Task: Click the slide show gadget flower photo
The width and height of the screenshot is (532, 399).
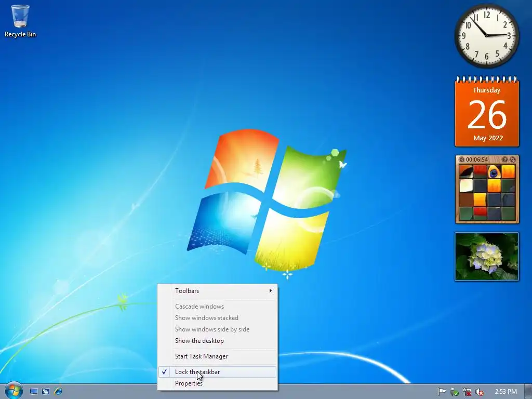Action: [487, 257]
